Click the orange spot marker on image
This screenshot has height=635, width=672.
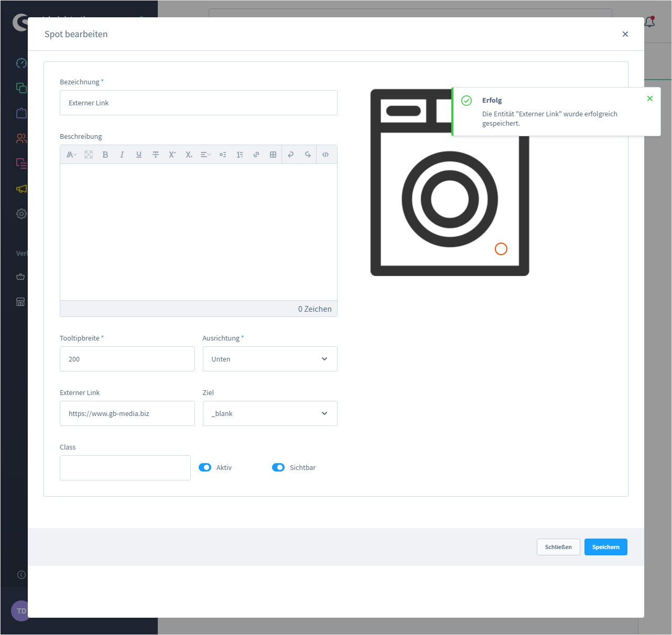[x=501, y=249]
